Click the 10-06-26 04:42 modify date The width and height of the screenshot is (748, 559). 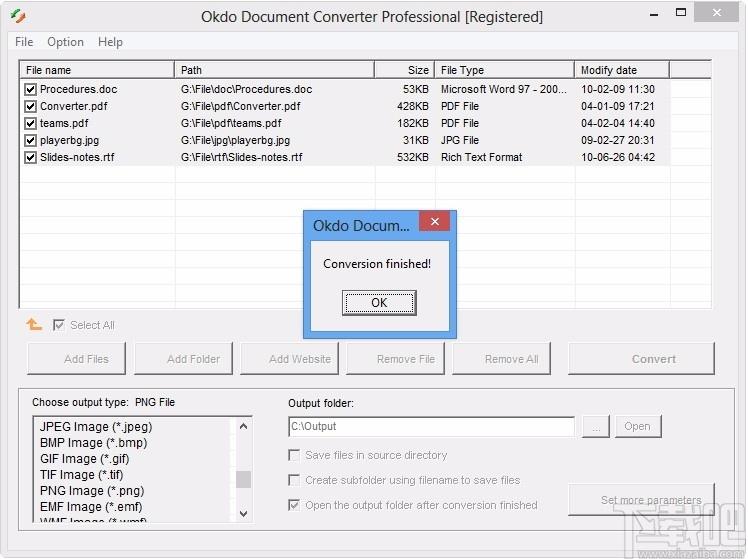[618, 157]
